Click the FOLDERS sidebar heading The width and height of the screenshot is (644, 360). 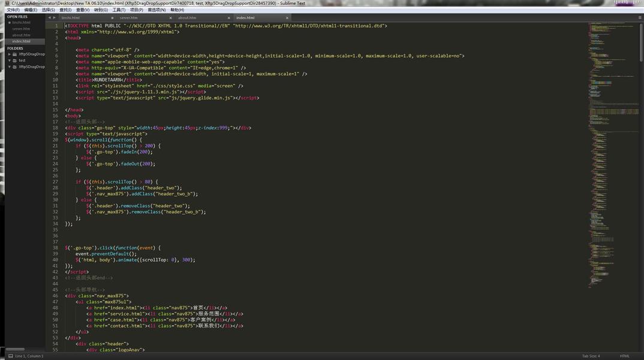tap(15, 48)
